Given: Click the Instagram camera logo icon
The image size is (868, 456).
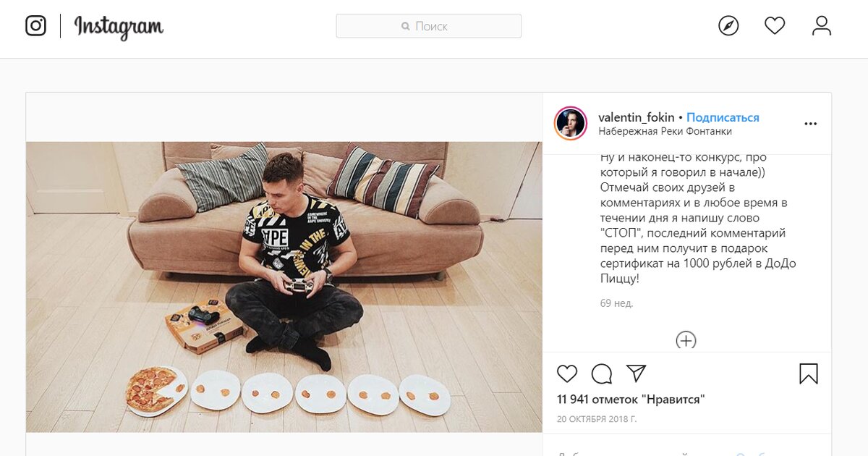Looking at the screenshot, I should [35, 25].
